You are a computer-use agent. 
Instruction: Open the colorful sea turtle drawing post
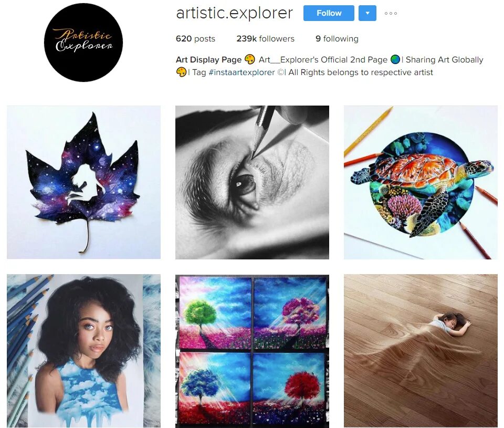pyautogui.click(x=421, y=182)
